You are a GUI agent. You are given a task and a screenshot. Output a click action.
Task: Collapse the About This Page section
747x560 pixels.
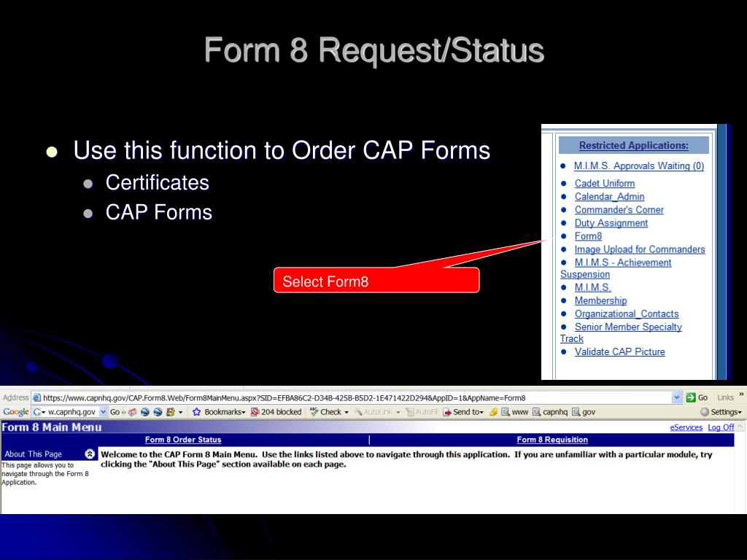pyautogui.click(x=90, y=454)
